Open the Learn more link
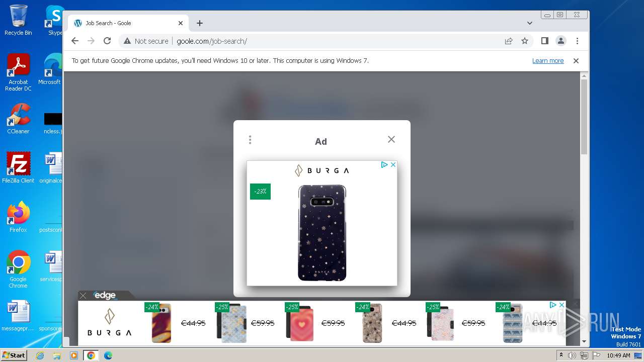 coord(548,61)
